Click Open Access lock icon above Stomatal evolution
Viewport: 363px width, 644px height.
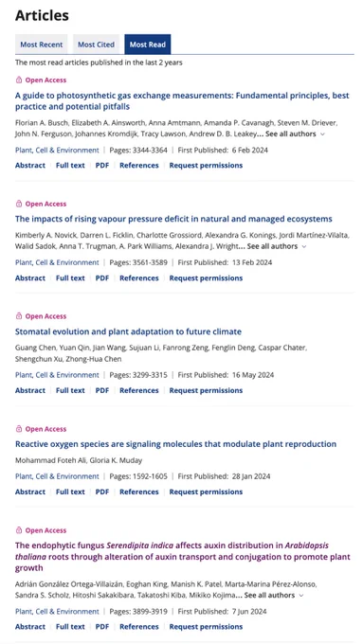[x=19, y=315]
